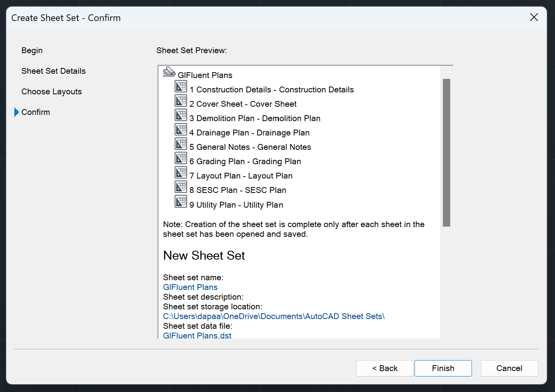The height and width of the screenshot is (392, 555).
Task: Click the Cover Sheet sheet icon
Action: [x=181, y=101]
